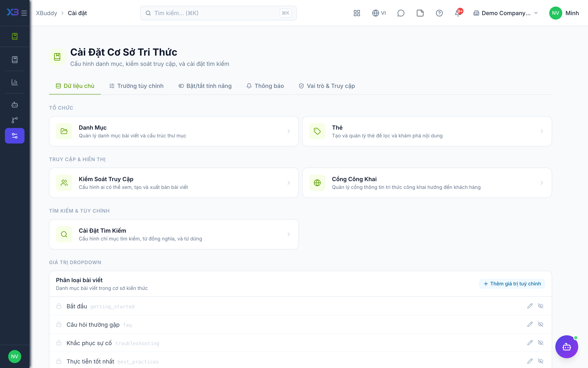
Task: Switch to the Bật/tắt tính năng tab
Action: coord(205,86)
